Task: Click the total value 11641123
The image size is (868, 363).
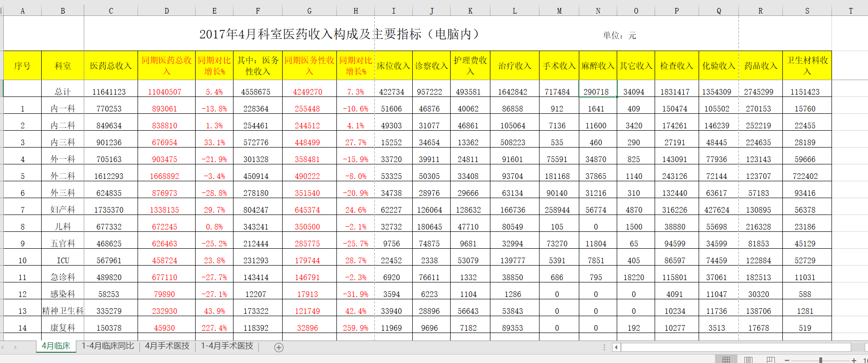Action: click(x=111, y=89)
